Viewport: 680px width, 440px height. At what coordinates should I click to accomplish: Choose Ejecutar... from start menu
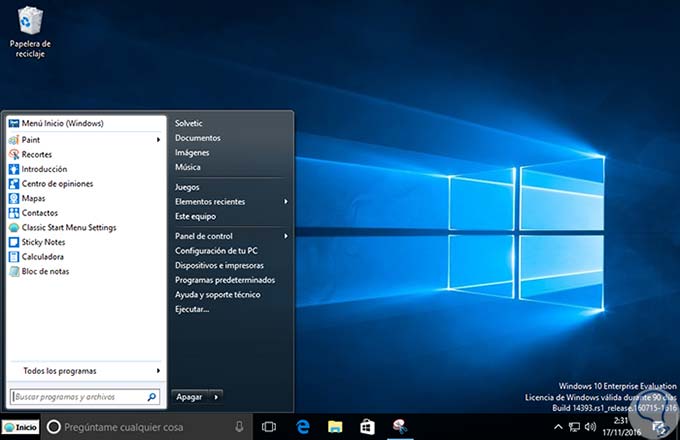[x=192, y=309]
